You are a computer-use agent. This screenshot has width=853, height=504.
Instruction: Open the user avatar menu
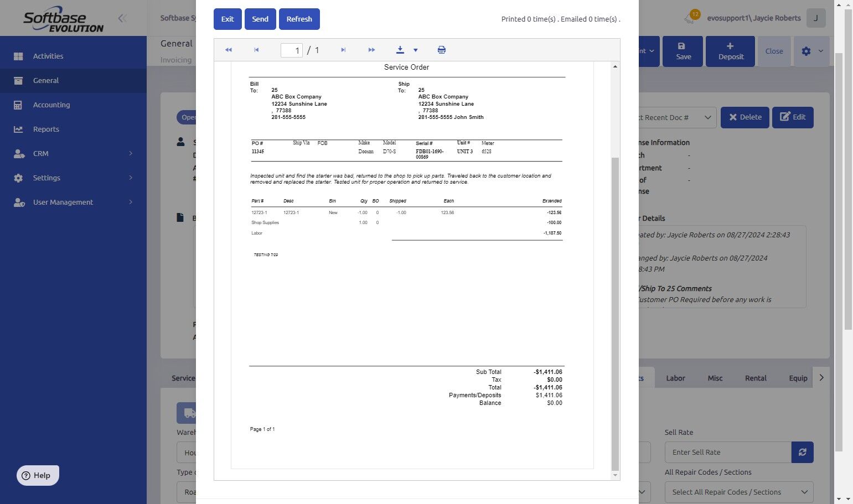(x=816, y=18)
